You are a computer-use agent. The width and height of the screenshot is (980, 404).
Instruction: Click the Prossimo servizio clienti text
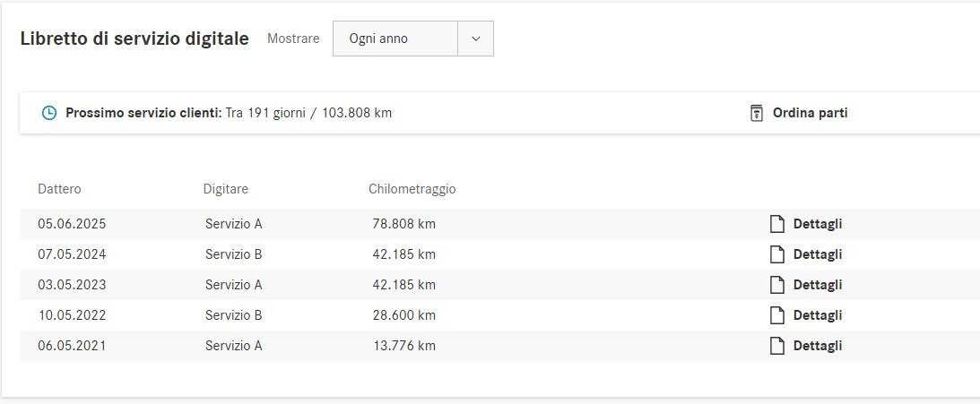click(143, 114)
